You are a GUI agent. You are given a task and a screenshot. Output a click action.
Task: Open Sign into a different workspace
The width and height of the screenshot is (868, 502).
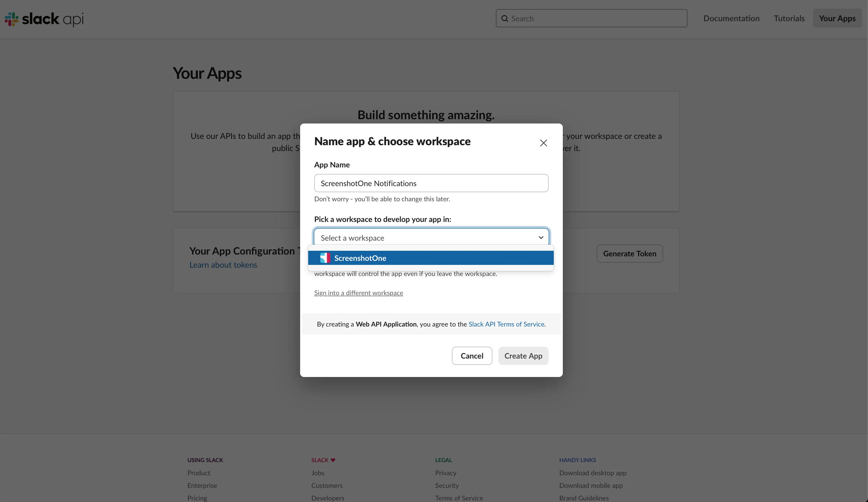tap(358, 293)
